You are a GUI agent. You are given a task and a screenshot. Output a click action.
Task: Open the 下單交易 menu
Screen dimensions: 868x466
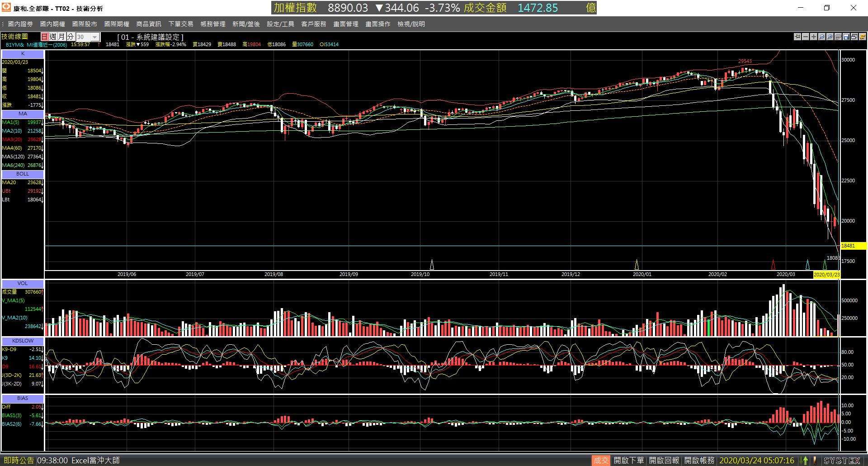tap(181, 24)
